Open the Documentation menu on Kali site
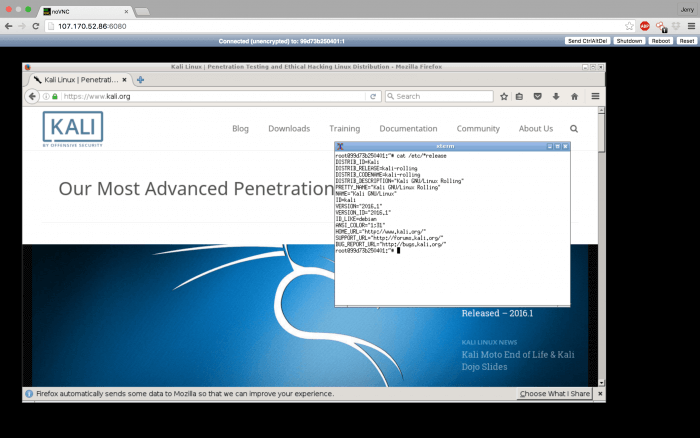 408,129
